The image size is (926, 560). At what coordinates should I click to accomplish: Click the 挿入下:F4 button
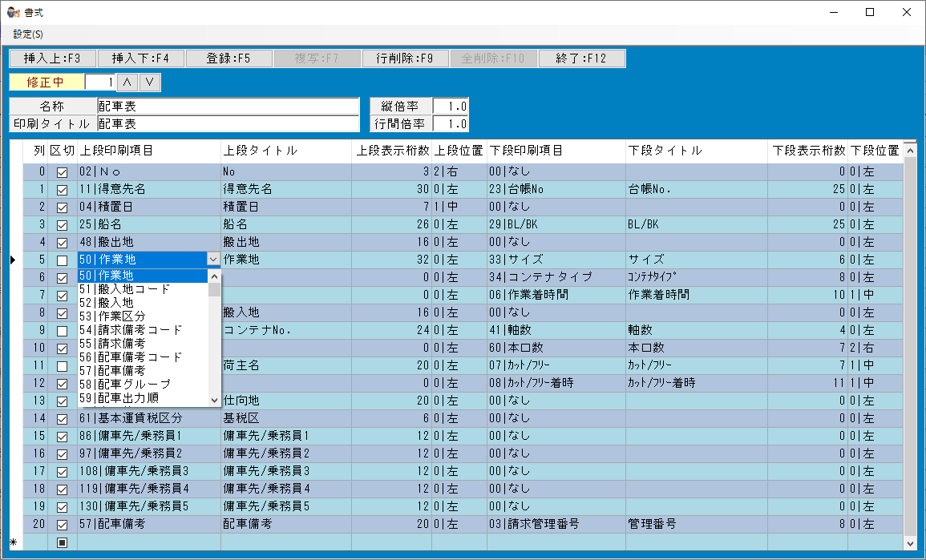(140, 58)
